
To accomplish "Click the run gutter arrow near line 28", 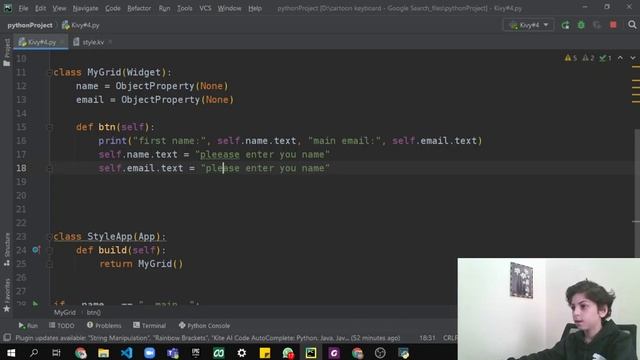I will pos(36,304).
